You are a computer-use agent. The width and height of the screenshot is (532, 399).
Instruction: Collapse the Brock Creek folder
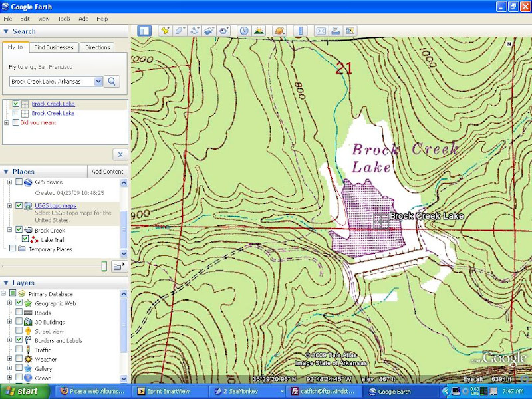pyautogui.click(x=8, y=230)
